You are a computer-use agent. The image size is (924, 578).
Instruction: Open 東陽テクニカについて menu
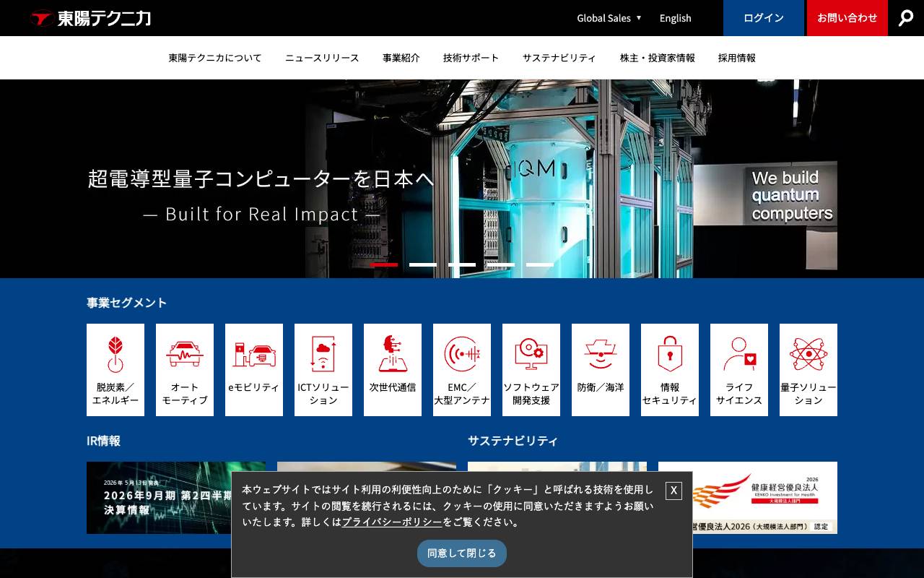coord(215,58)
